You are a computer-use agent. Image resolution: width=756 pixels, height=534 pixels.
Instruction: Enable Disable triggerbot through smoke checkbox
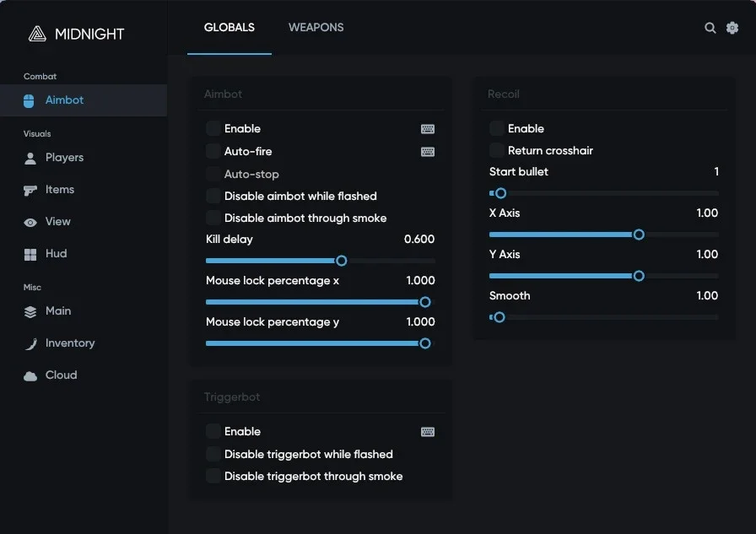tap(213, 476)
